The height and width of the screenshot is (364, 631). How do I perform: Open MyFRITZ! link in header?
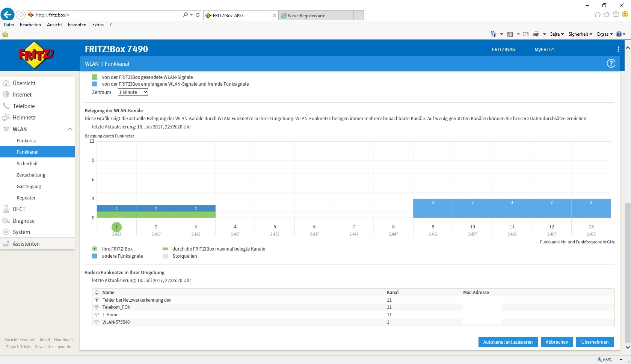click(545, 49)
